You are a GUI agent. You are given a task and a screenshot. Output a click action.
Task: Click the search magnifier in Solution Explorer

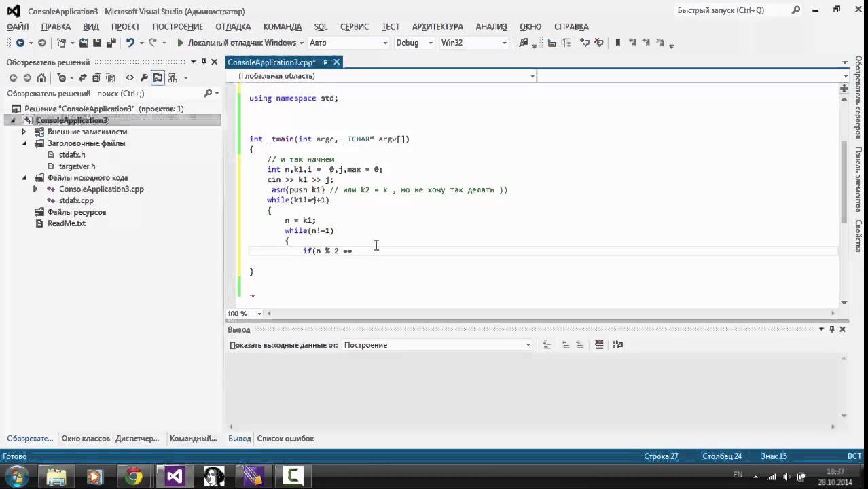208,94
